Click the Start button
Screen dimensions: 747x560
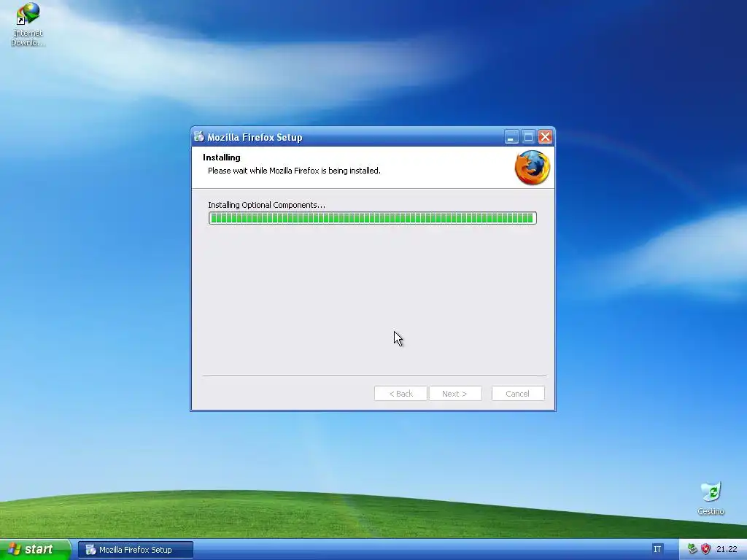point(35,549)
